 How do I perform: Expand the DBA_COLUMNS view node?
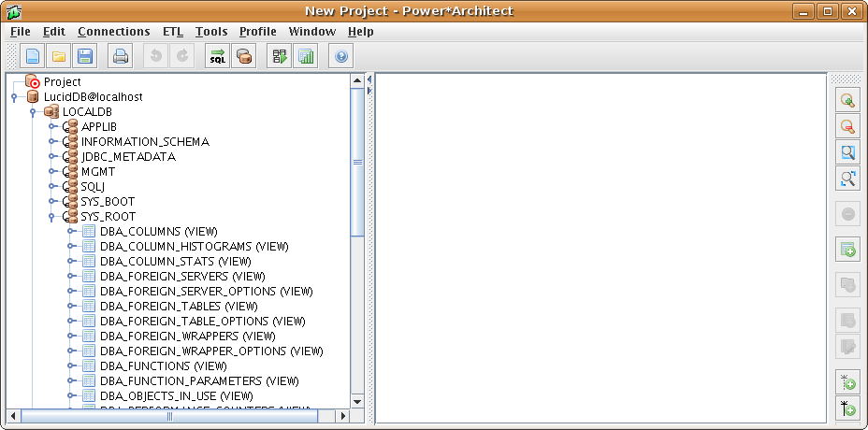(70, 232)
